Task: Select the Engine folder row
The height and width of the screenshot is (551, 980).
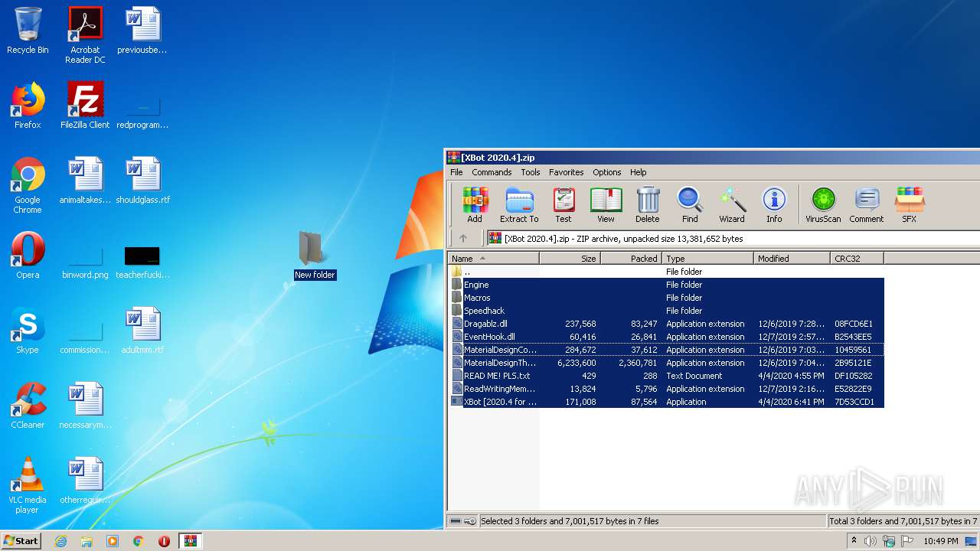Action: pyautogui.click(x=666, y=285)
